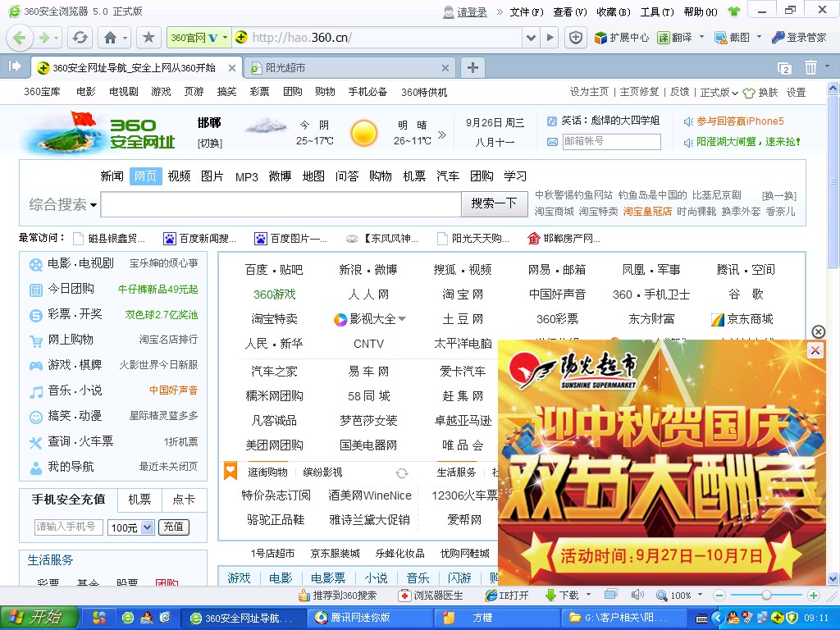Image resolution: width=840 pixels, height=630 pixels.
Task: Click the 请登录 user login icon
Action: click(x=449, y=11)
